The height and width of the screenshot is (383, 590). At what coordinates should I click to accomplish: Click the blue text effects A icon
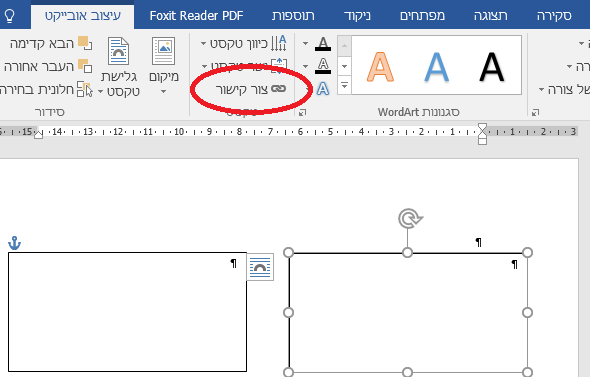point(323,89)
